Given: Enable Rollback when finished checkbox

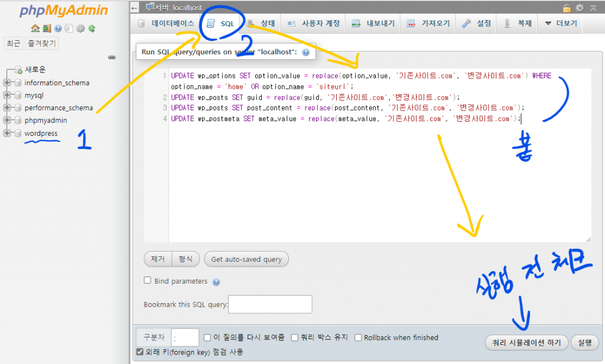Looking at the screenshot, I should tap(358, 338).
